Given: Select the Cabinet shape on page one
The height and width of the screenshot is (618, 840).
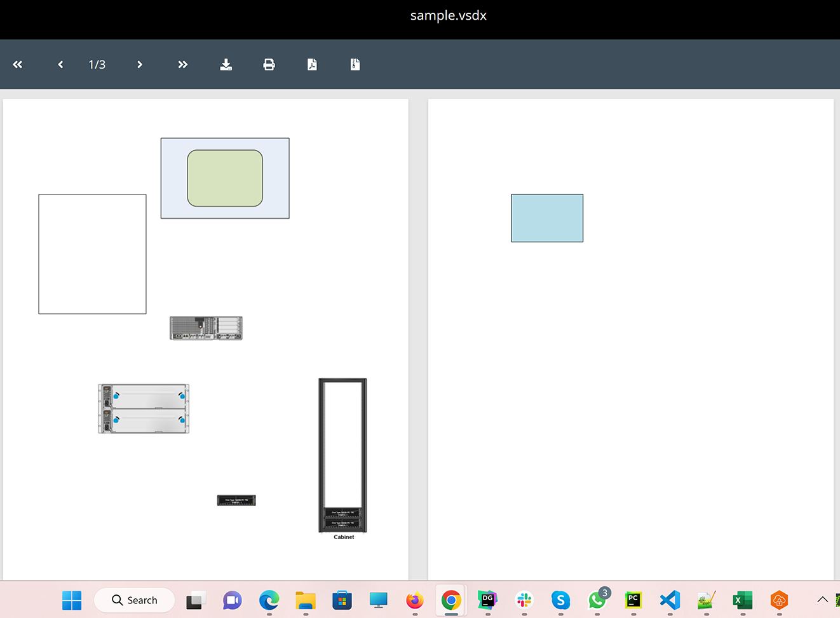Looking at the screenshot, I should point(342,455).
